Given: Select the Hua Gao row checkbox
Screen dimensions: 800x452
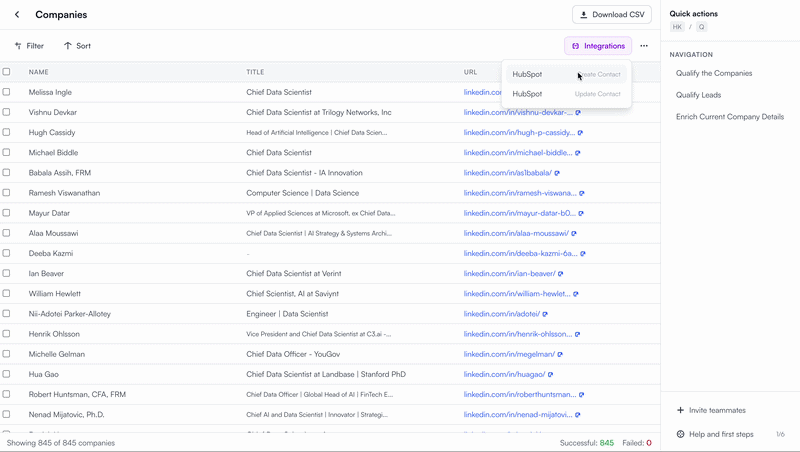Looking at the screenshot, I should tap(6, 374).
